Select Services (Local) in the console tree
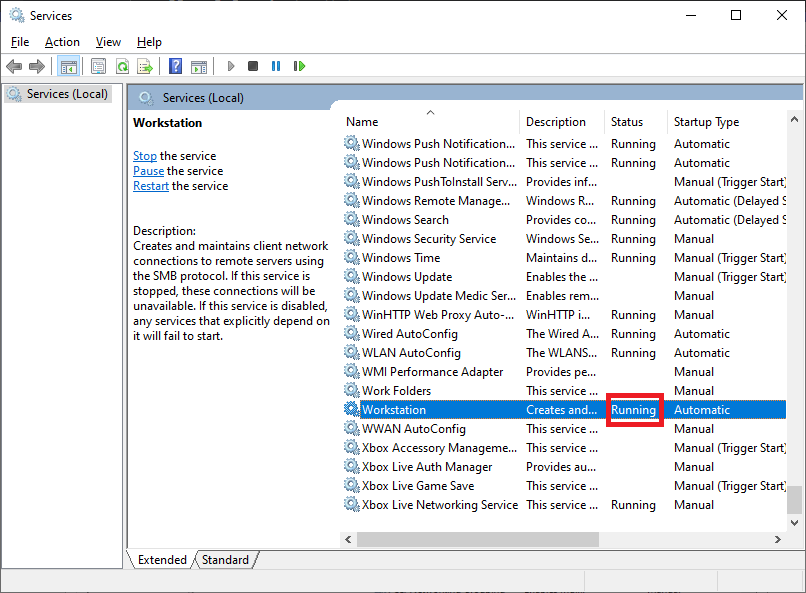This screenshot has width=806, height=593. [66, 94]
